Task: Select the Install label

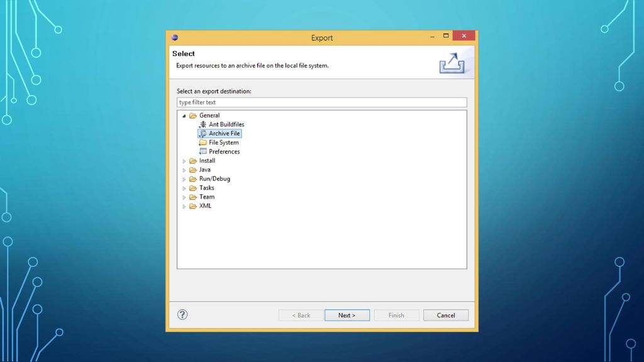Action: tap(207, 160)
